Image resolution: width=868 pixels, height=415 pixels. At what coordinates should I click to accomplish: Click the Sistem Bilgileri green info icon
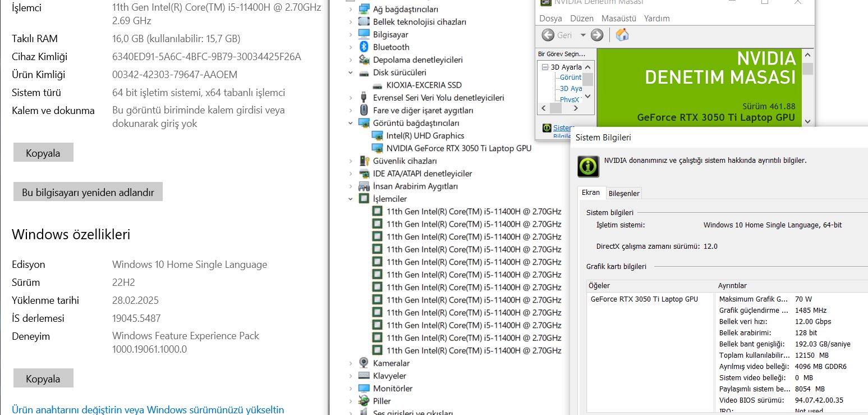pos(587,167)
